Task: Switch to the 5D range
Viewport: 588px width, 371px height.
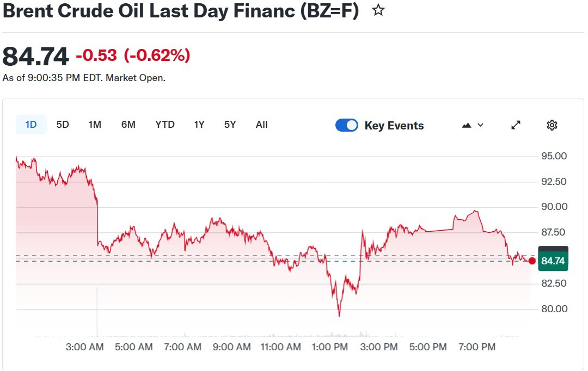Action: point(63,125)
